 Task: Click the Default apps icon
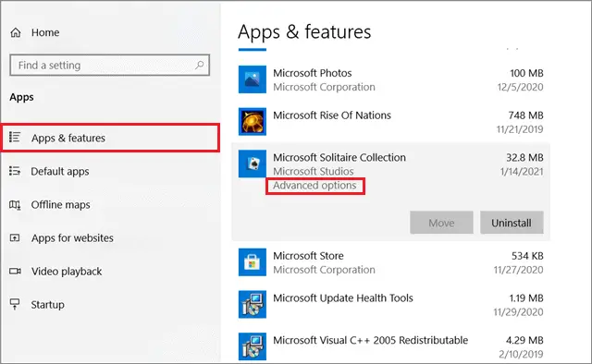[15, 171]
